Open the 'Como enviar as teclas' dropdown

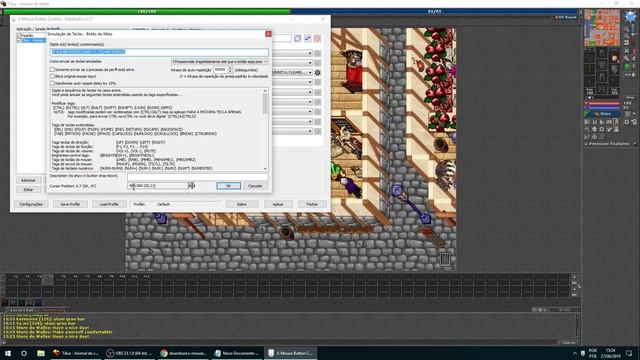point(220,61)
